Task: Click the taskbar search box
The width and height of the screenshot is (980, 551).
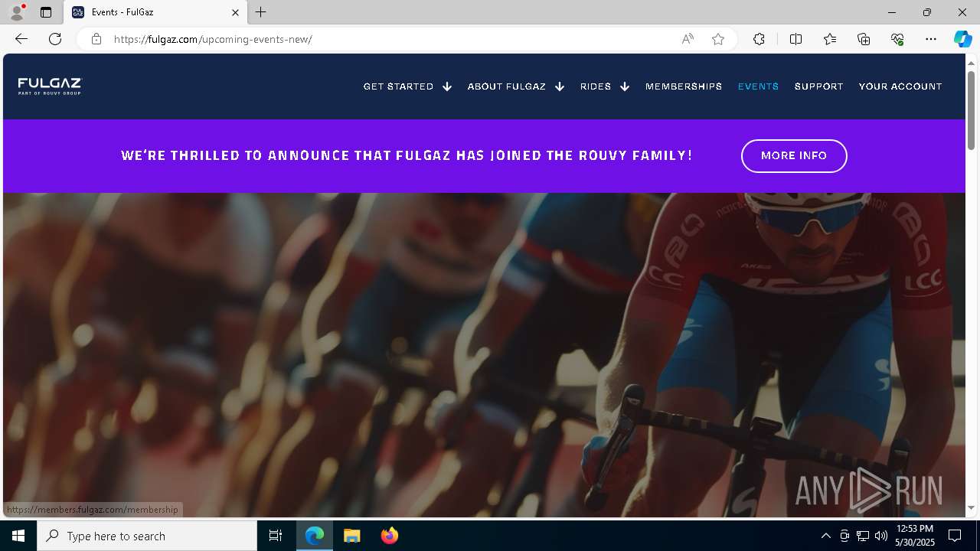Action: click(x=147, y=536)
